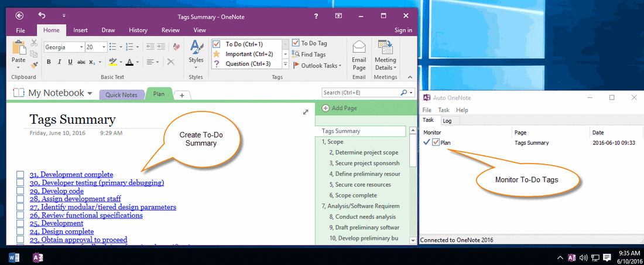Open the Log tab in Auto OneNote
The height and width of the screenshot is (265, 644).
click(x=447, y=121)
